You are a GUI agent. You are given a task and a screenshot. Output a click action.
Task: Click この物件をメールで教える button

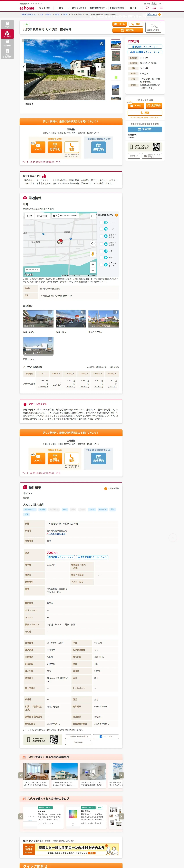[78, 737]
